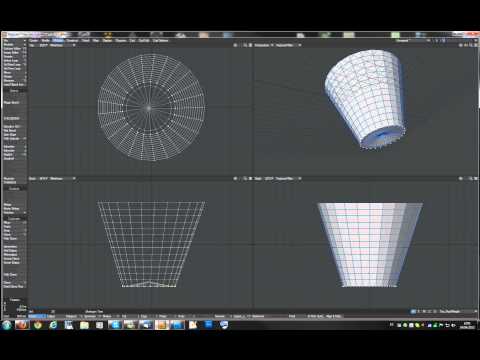Viewport: 480px width, 360px height.
Task: Open the view-type dropdown of the bottom-right shaded viewport
Action: click(x=263, y=179)
